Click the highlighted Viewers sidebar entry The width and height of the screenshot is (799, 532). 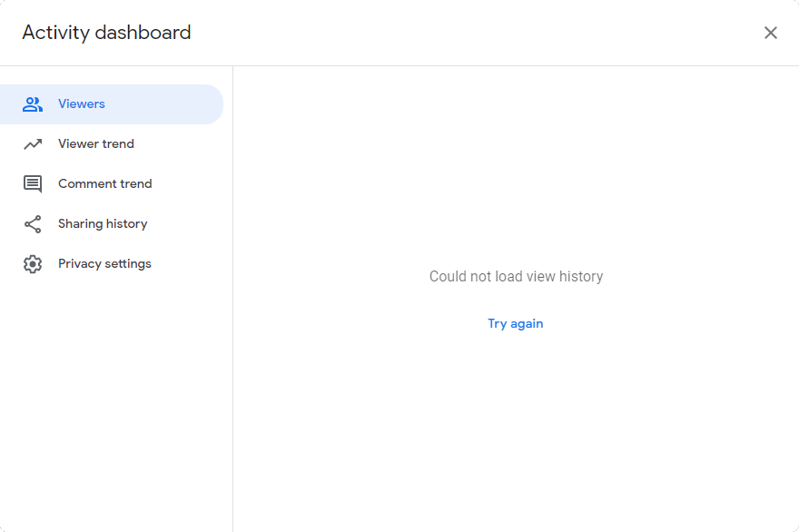coord(82,103)
